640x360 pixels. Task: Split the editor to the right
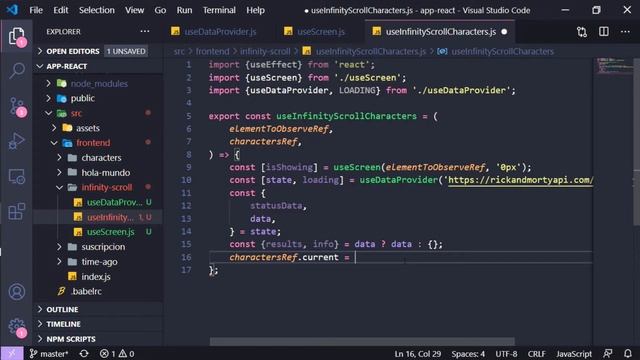point(604,32)
